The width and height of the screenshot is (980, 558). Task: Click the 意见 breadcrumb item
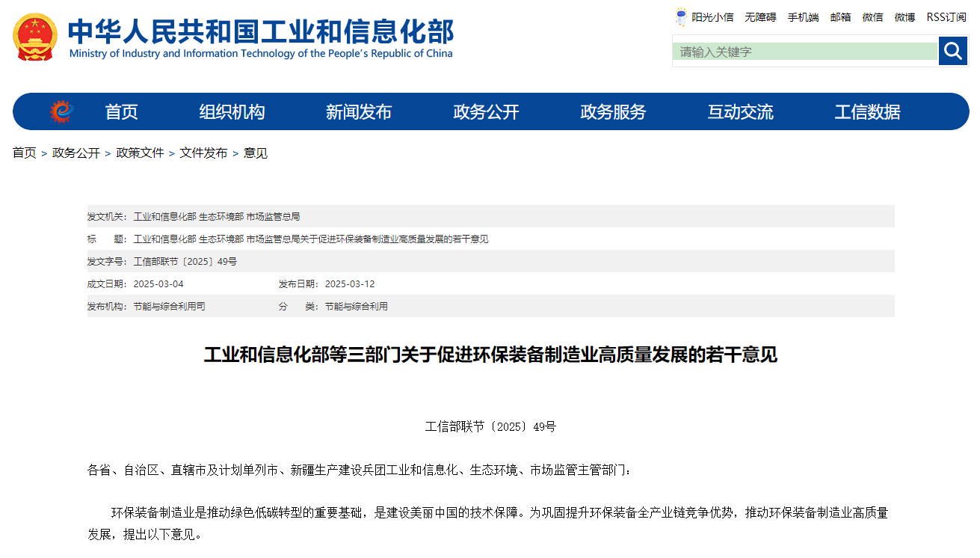point(256,153)
